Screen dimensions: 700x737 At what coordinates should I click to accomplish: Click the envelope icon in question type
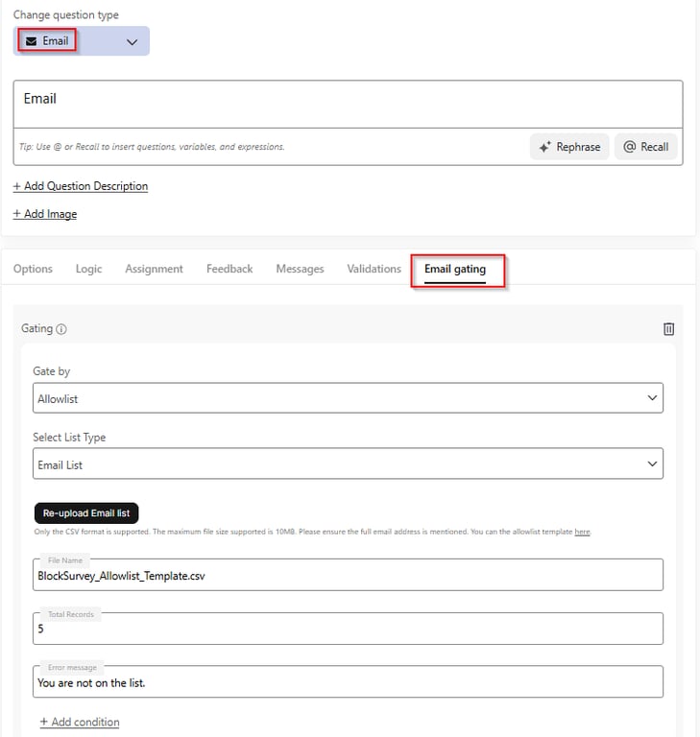tap(31, 41)
